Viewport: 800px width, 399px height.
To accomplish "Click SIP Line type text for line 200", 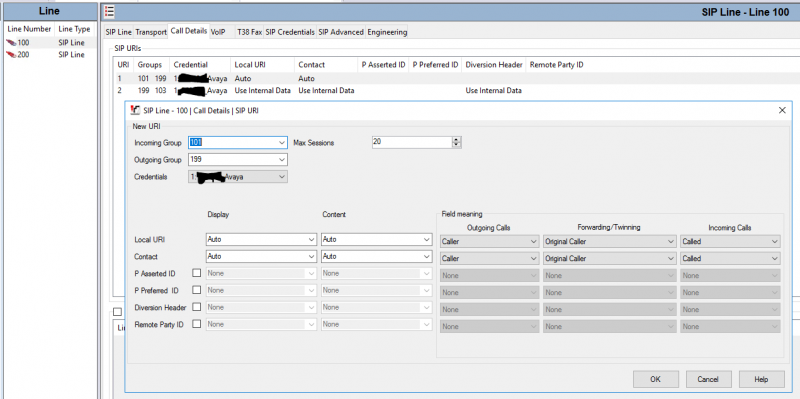I will 71,55.
